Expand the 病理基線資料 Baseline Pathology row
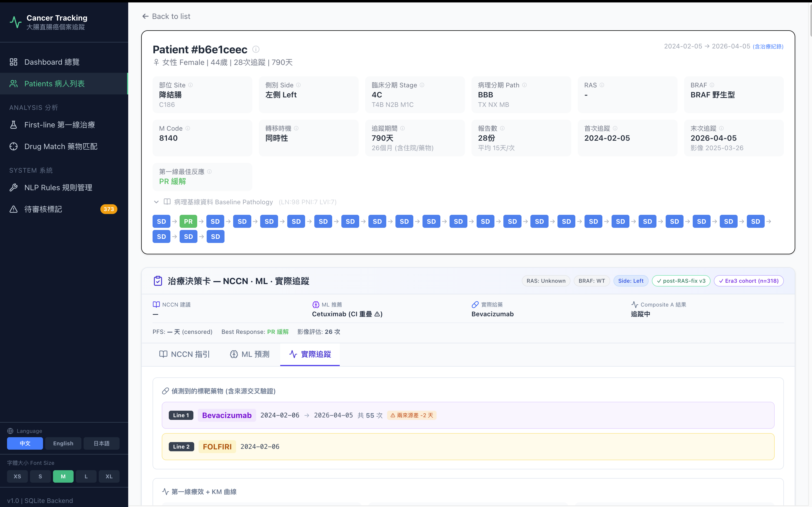This screenshot has height=507, width=812. tap(245, 202)
